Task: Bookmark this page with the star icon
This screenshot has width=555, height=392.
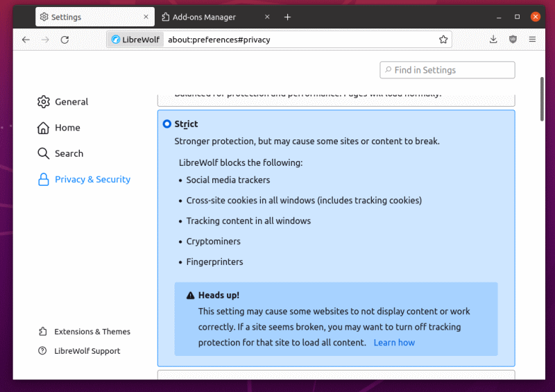Action: (443, 40)
